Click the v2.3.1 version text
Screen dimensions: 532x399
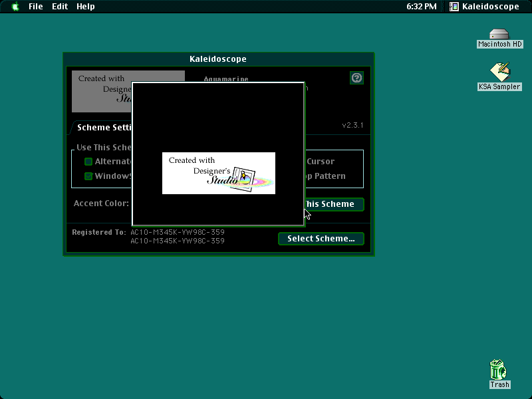[352, 125]
